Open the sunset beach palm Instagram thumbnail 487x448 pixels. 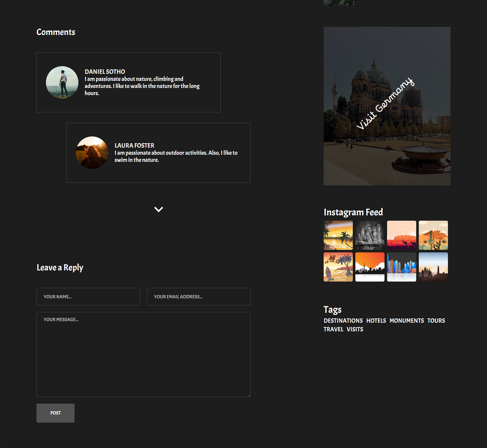338,235
